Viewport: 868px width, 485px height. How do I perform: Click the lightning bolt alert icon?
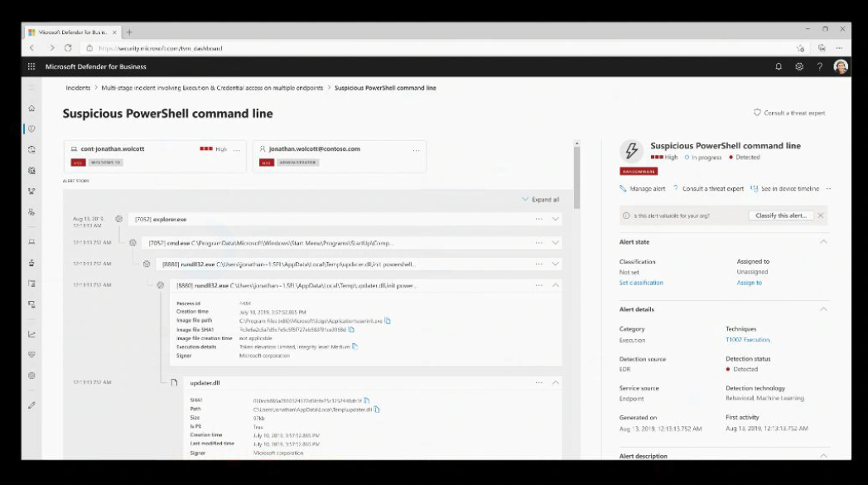[633, 152]
